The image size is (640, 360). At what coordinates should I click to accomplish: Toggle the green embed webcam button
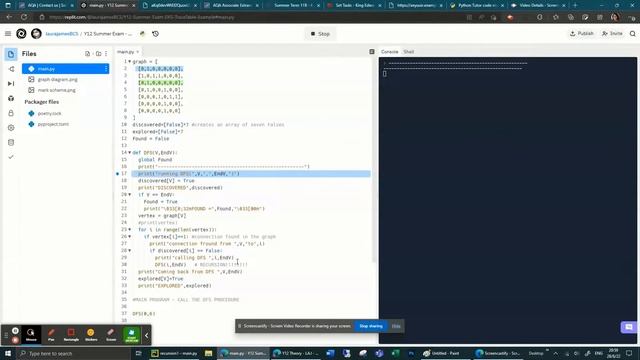pyautogui.click(x=131, y=335)
